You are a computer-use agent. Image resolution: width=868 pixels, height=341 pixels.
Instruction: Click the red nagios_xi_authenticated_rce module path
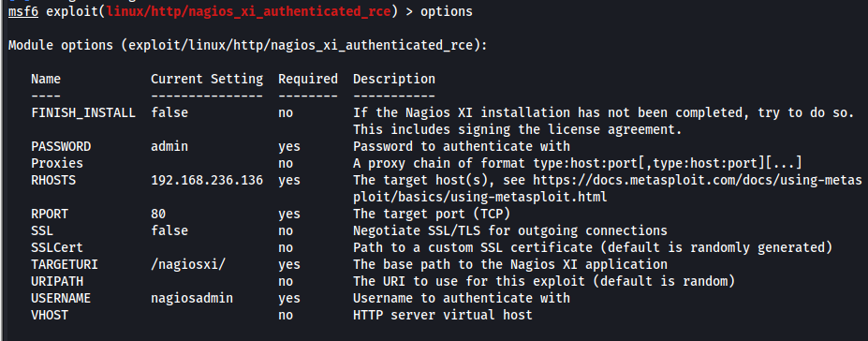click(x=248, y=11)
